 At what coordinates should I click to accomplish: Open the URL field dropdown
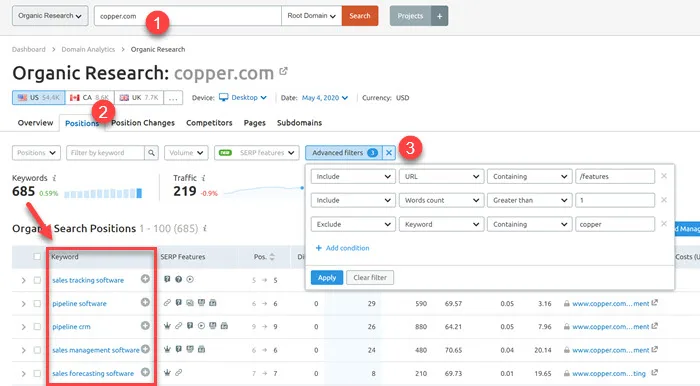pos(441,176)
